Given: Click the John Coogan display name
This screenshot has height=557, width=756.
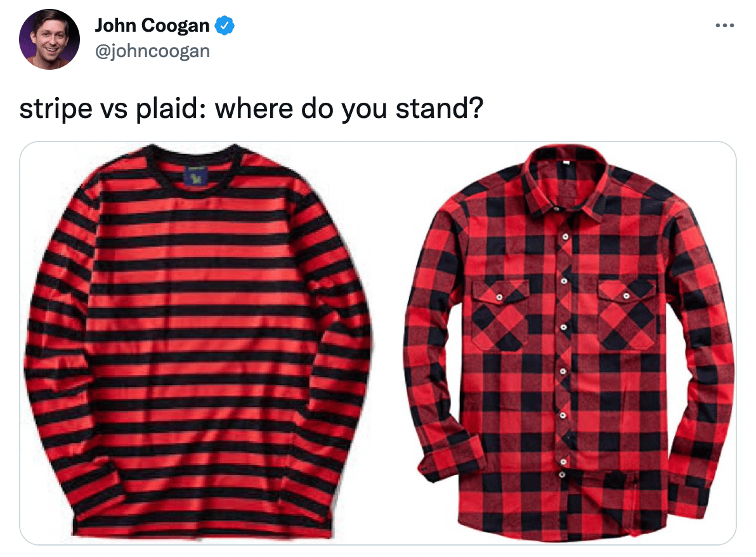Looking at the screenshot, I should (152, 25).
